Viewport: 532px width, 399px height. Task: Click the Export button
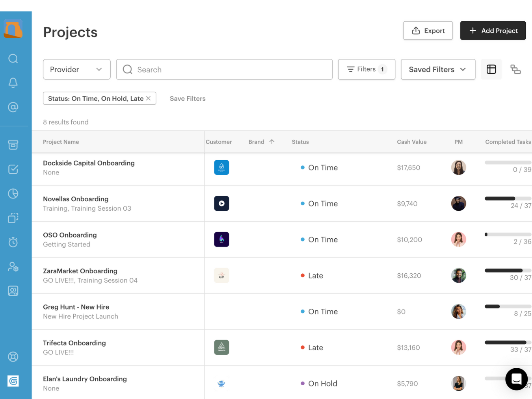click(x=428, y=30)
